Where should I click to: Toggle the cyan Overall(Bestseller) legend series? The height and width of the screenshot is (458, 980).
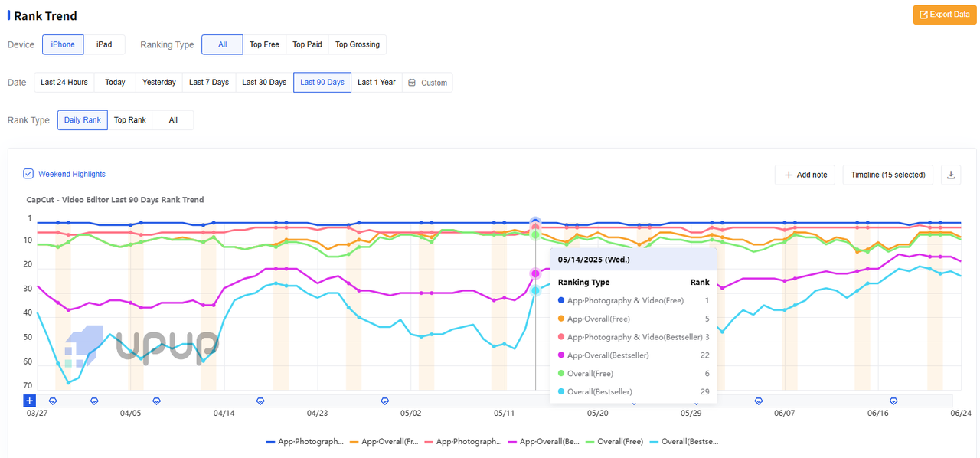(x=684, y=442)
